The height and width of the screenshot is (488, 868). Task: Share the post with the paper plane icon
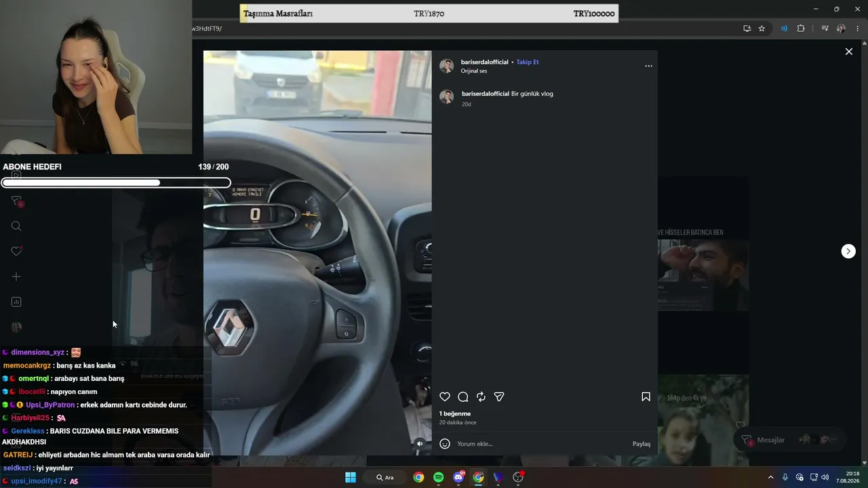tap(499, 397)
